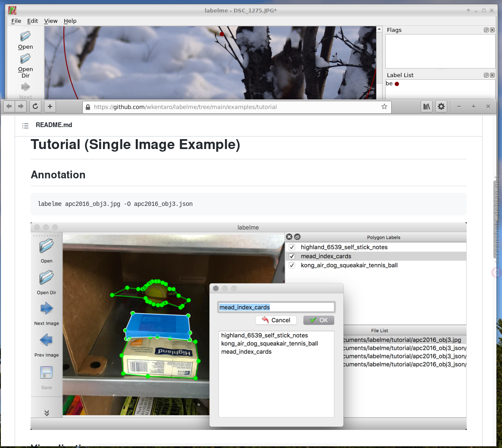Open browser settings via the gear icon
The image size is (502, 448).
point(441,106)
